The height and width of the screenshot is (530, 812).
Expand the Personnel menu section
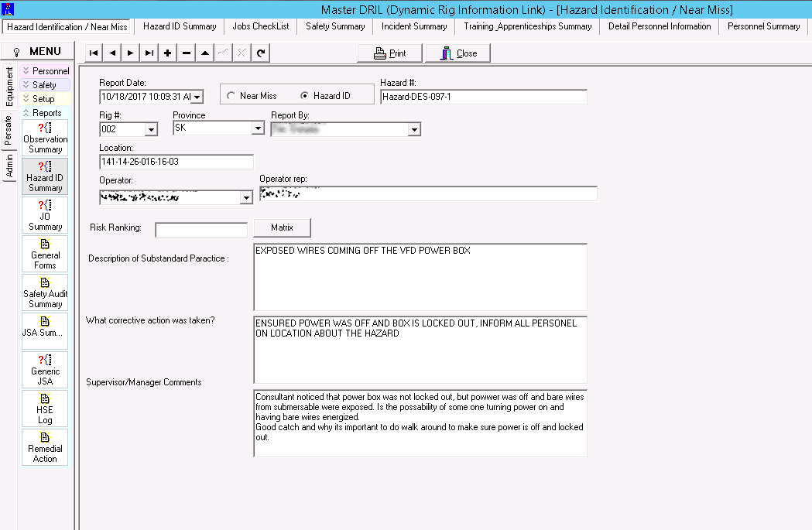coord(45,71)
